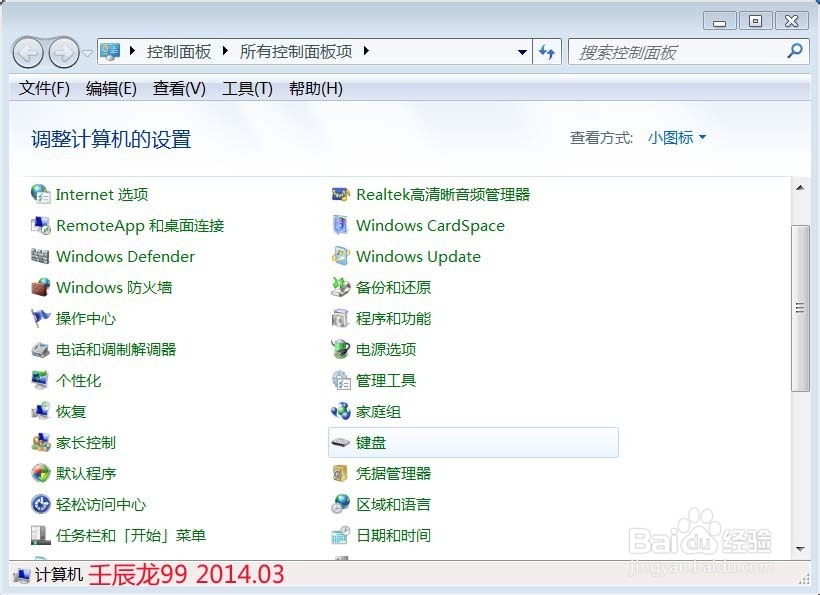Open the 管理工具 icon
The width and height of the screenshot is (820, 595).
(340, 380)
